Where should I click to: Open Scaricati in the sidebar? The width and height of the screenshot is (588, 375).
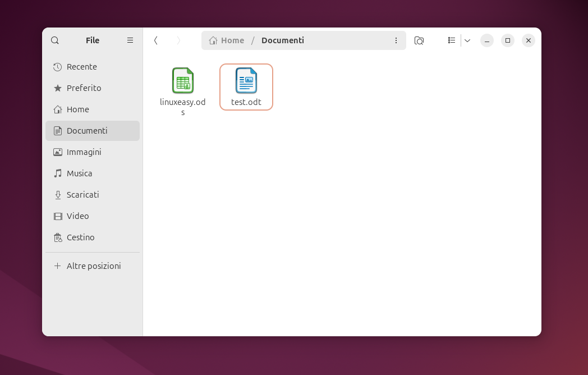pyautogui.click(x=93, y=195)
